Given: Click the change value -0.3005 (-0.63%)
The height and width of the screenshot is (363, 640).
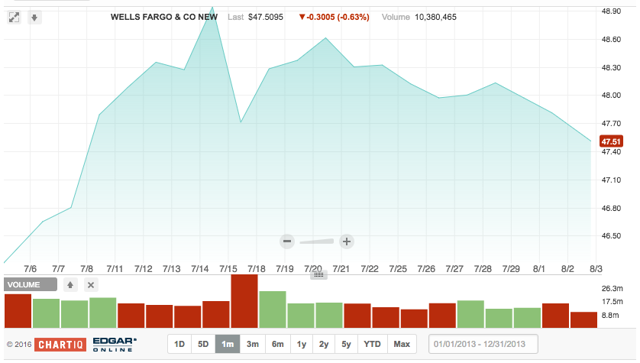Looking at the screenshot, I should click(334, 17).
